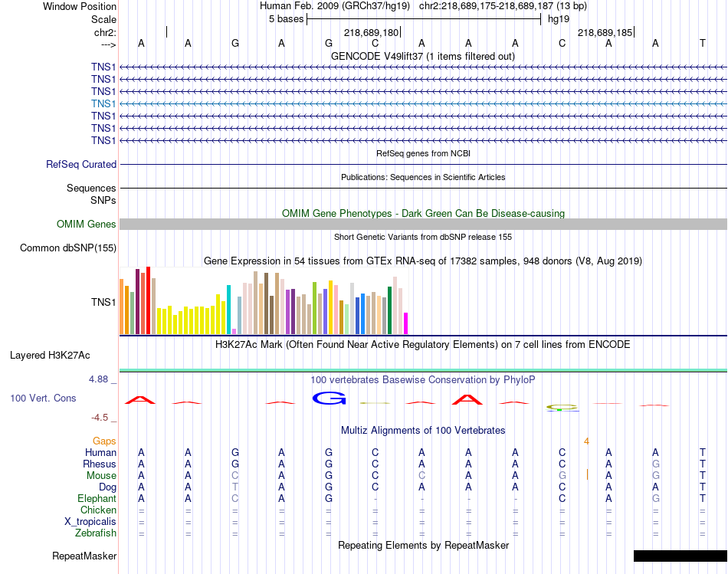Open the OMIM Gene Phenotypes track title
The width and height of the screenshot is (728, 574).
click(423, 213)
